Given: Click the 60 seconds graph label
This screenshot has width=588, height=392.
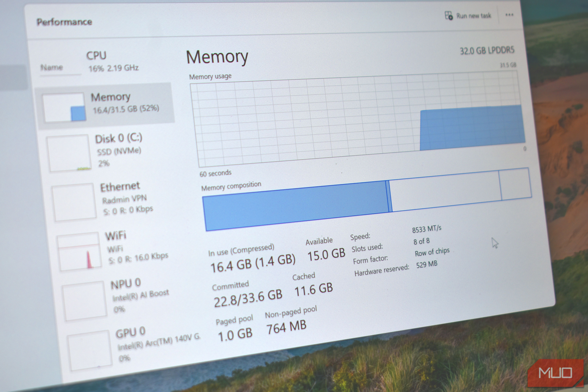Looking at the screenshot, I should tap(216, 173).
